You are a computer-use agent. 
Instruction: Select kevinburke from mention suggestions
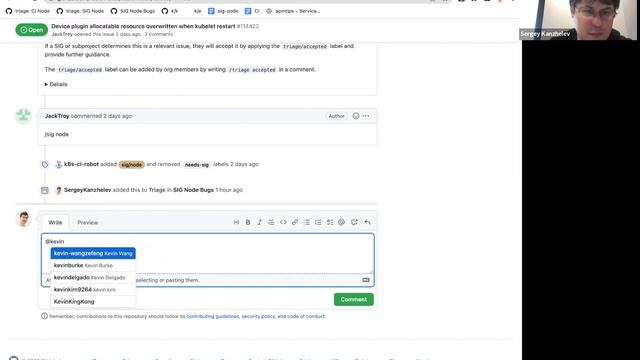coord(93,265)
